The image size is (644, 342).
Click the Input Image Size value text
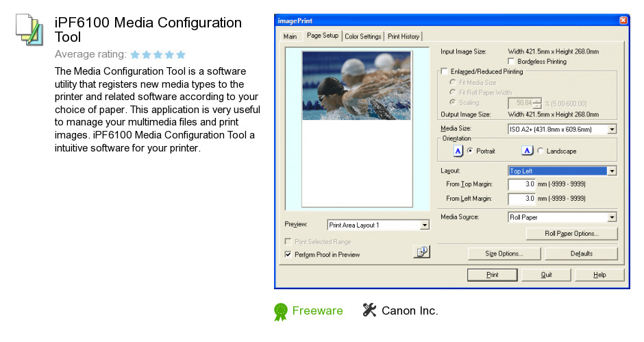click(554, 51)
